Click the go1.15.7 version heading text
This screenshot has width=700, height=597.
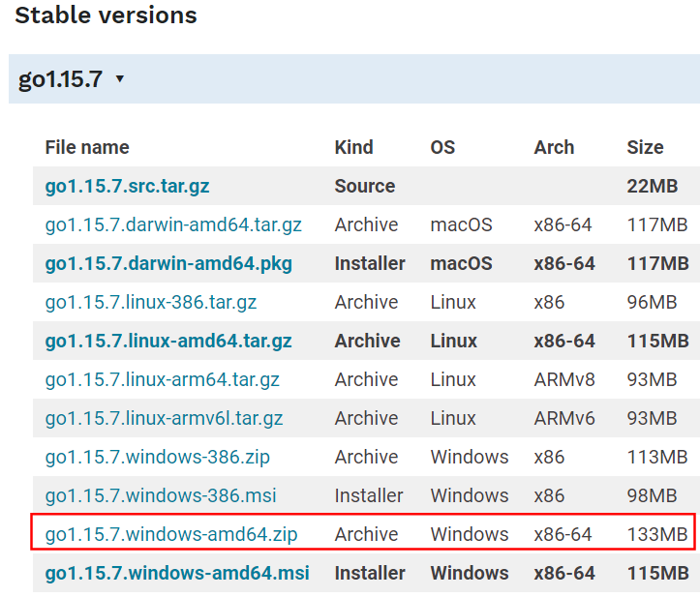pyautogui.click(x=60, y=79)
